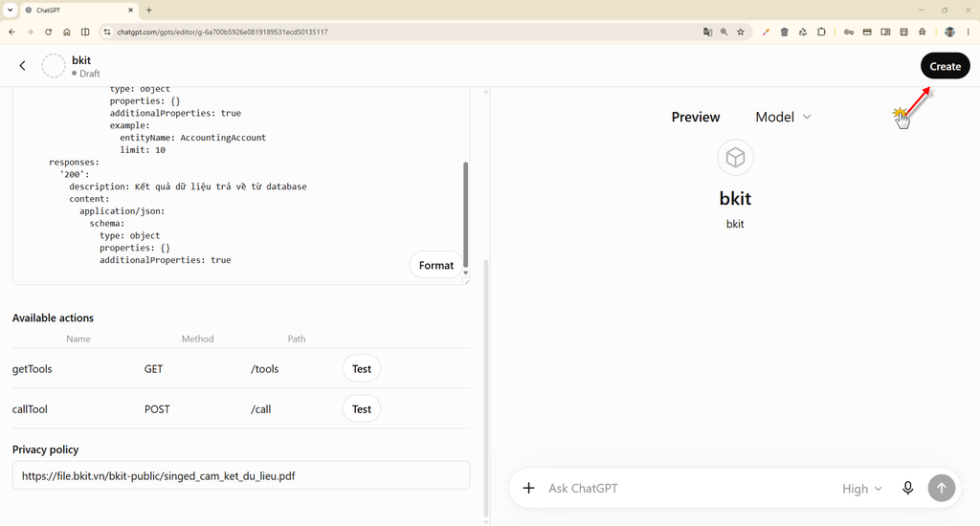Start voice input with microphone icon

[x=907, y=488]
